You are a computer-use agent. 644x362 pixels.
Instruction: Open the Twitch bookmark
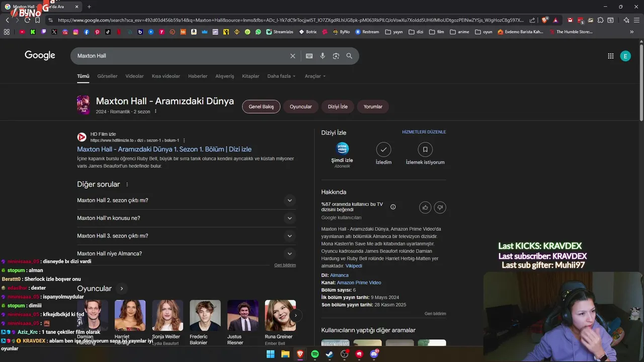44,32
